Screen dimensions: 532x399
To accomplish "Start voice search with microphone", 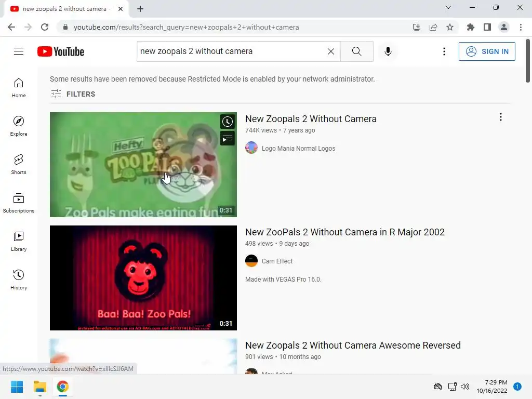I will [x=388, y=51].
